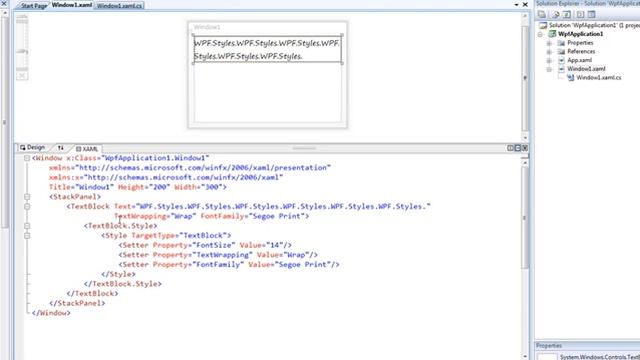This screenshot has height=360, width=640.
Task: Click the horizontal split layout icon
Action: point(518,148)
